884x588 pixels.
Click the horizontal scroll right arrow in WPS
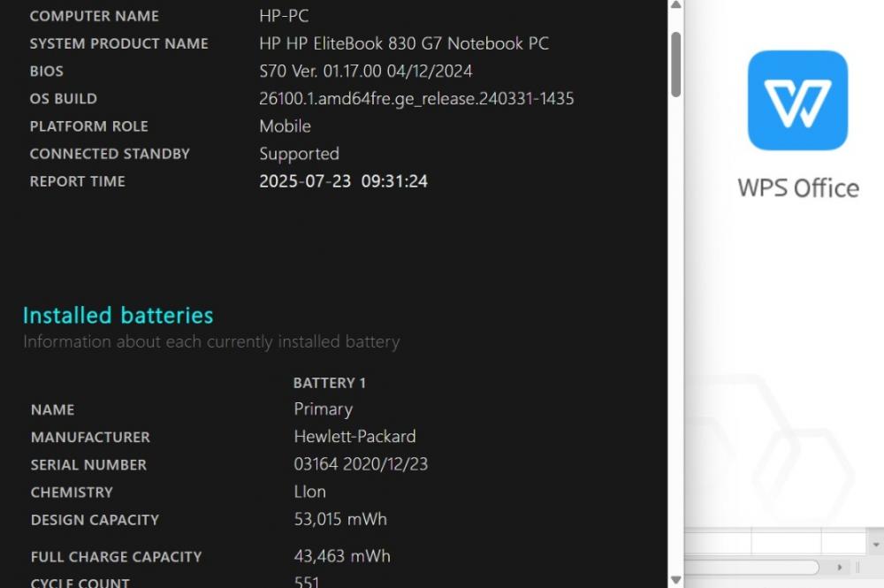coord(840,567)
